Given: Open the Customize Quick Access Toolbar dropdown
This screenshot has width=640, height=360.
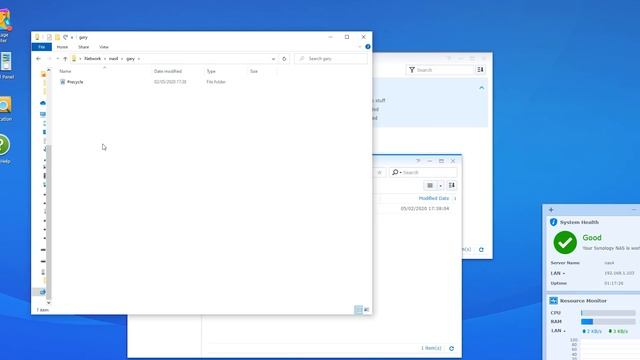Looking at the screenshot, I should (72, 38).
